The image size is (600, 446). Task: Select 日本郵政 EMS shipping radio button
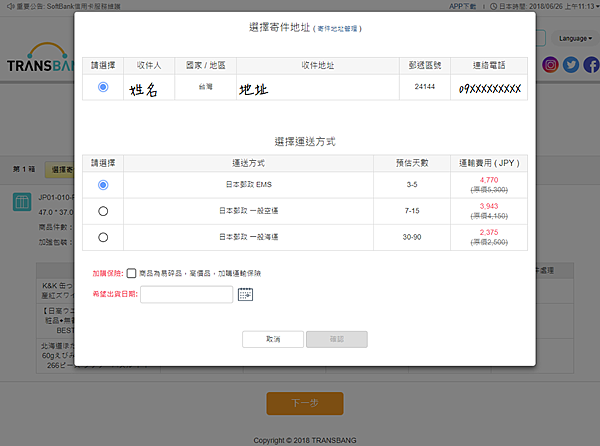103,185
